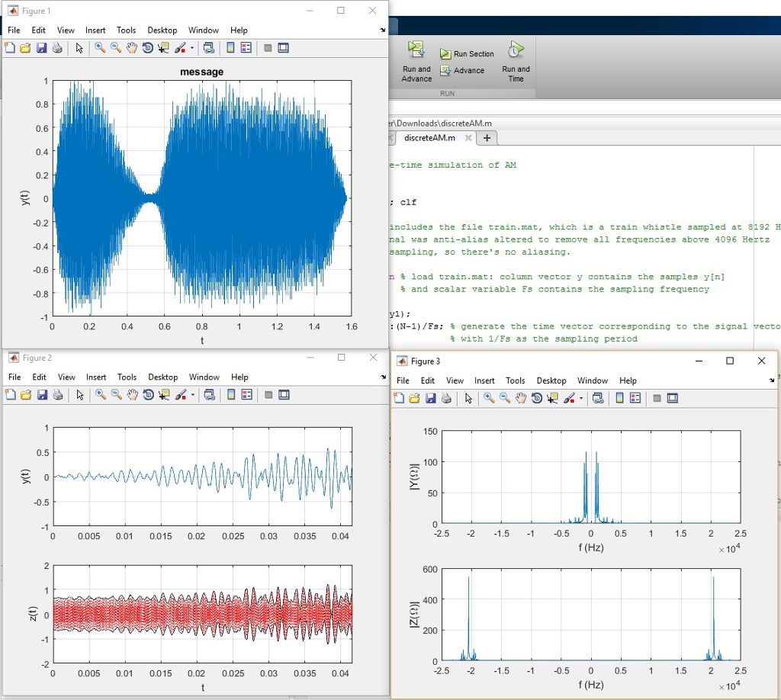Click Open File folder icon in Figure 1
The height and width of the screenshot is (700, 781).
coord(25,48)
